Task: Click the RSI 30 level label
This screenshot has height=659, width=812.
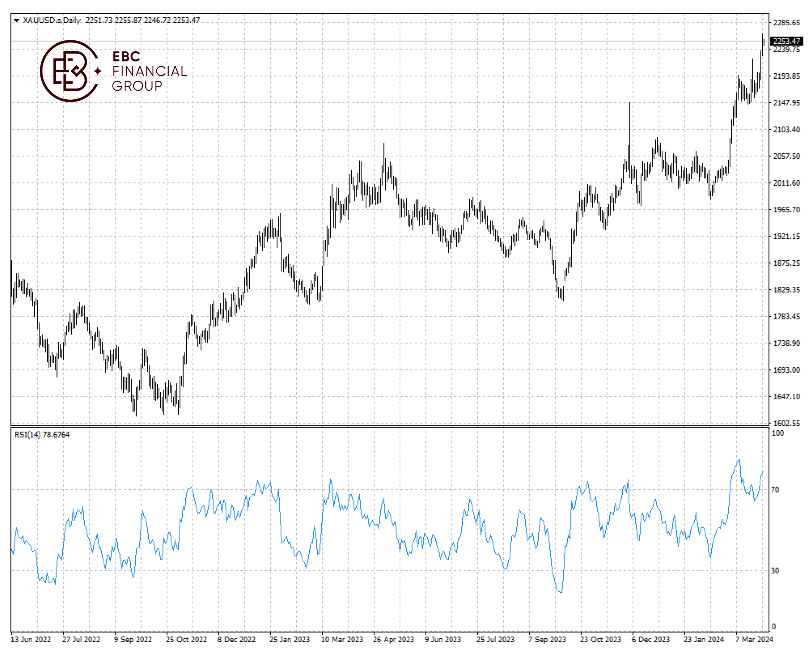Action: [x=775, y=570]
